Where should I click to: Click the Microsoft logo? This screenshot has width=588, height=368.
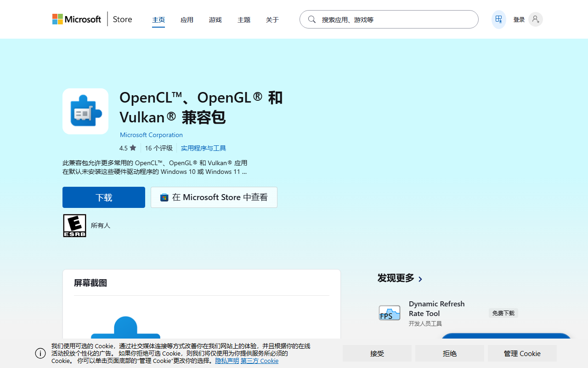[x=77, y=19]
